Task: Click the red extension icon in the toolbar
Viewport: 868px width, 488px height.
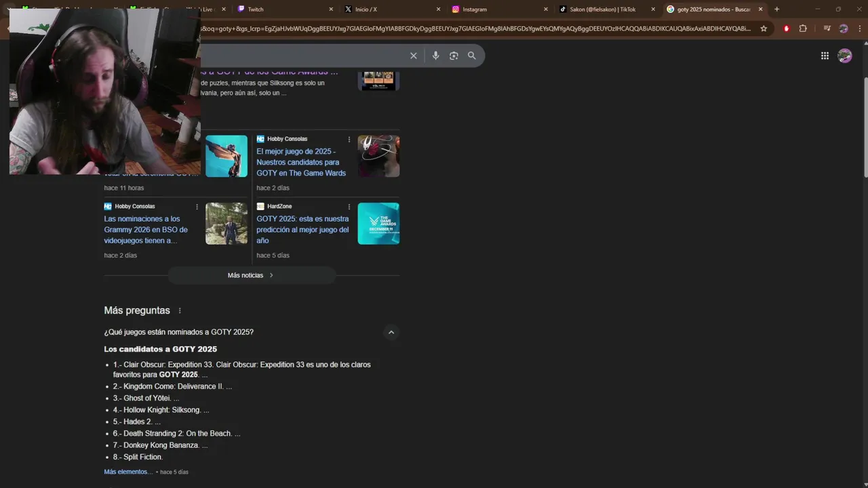Action: tap(787, 28)
